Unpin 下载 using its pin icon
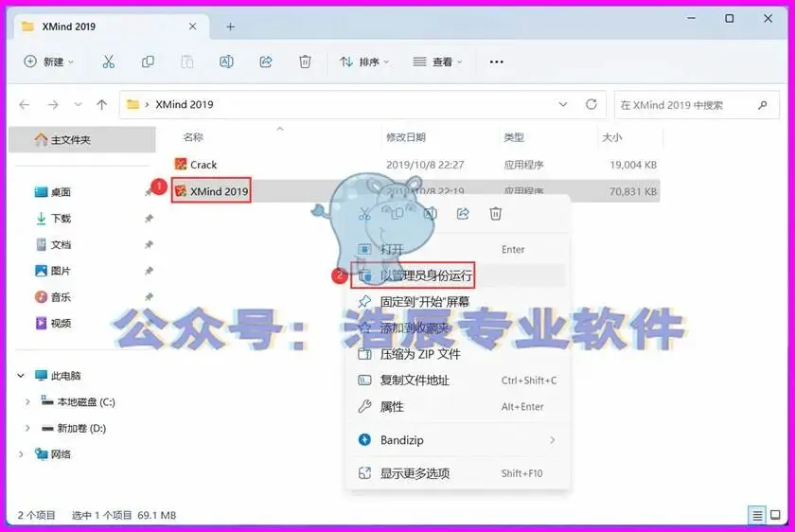Viewport: 795px width, 532px height. point(149,219)
